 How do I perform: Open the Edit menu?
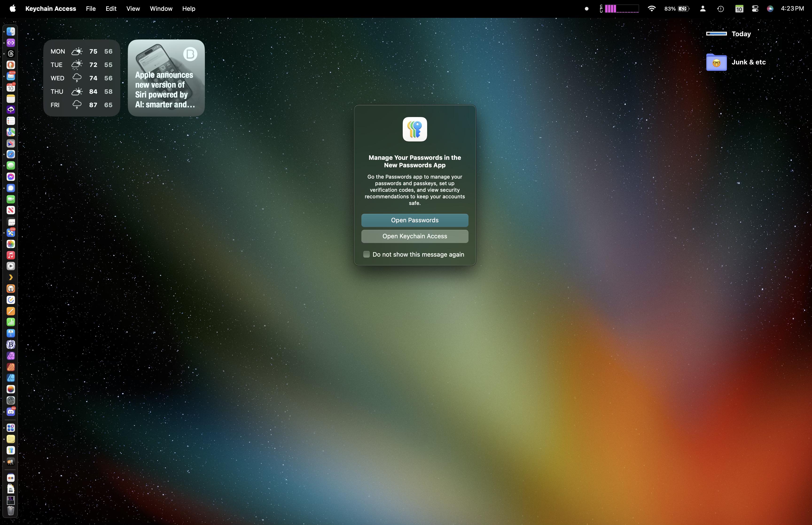111,8
